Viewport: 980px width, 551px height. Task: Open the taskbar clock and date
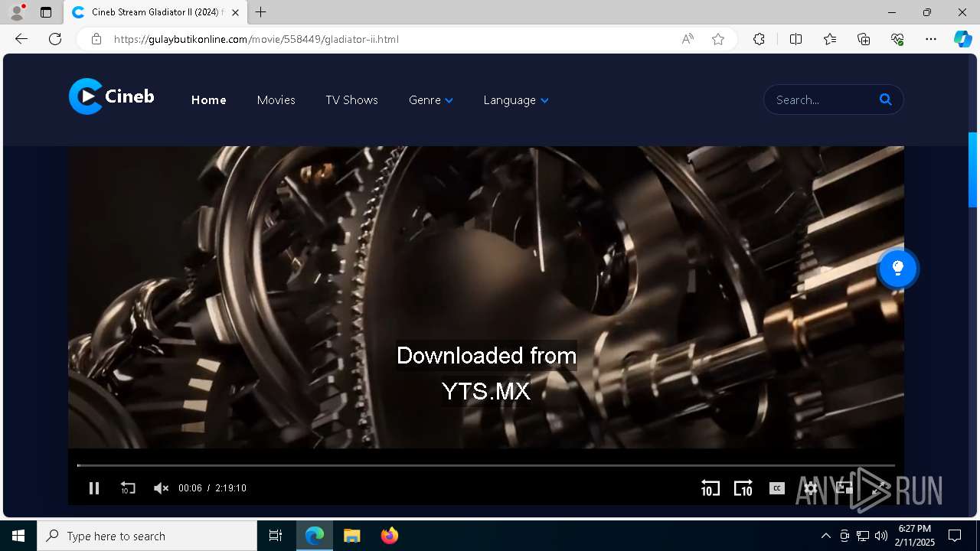point(916,536)
